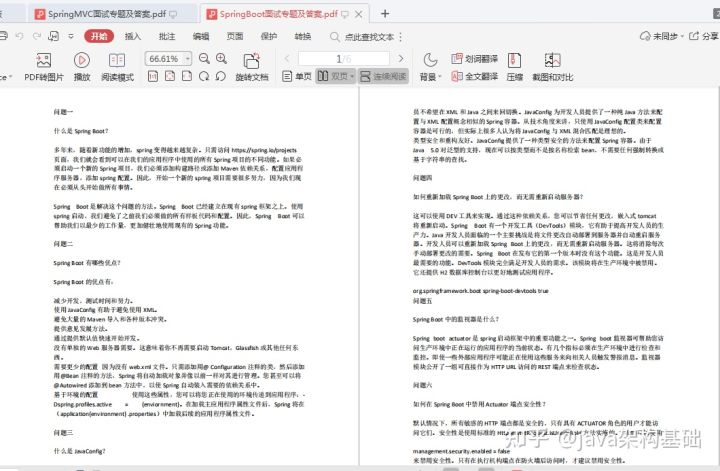Click the 未同步 cloud sync status
This screenshot has width=720, height=471.
[x=659, y=36]
